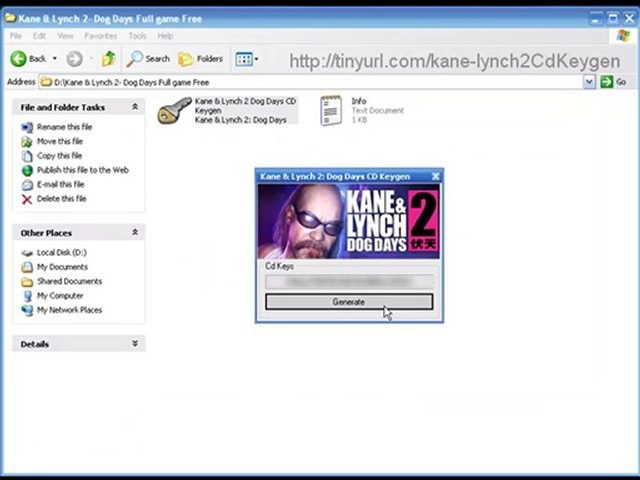
Task: Select the Info file name label
Action: 359,101
